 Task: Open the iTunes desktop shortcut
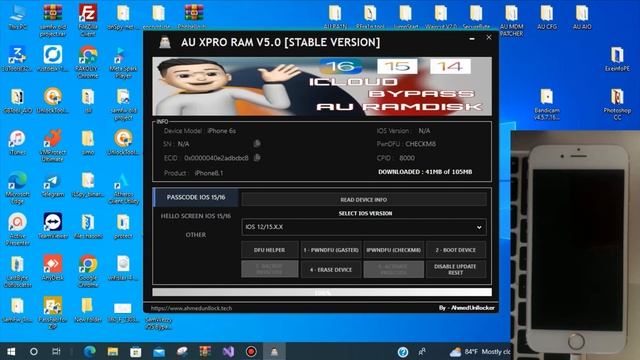(17, 143)
